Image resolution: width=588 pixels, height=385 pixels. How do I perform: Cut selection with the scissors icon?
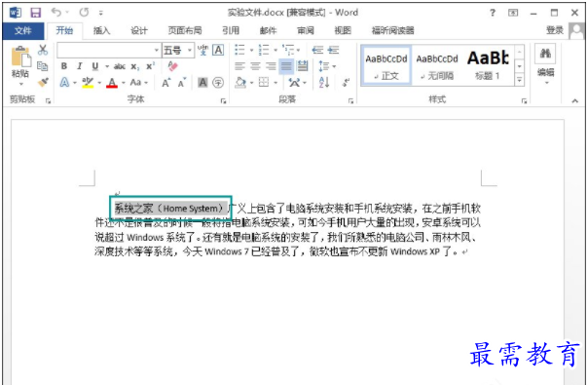tap(43, 50)
